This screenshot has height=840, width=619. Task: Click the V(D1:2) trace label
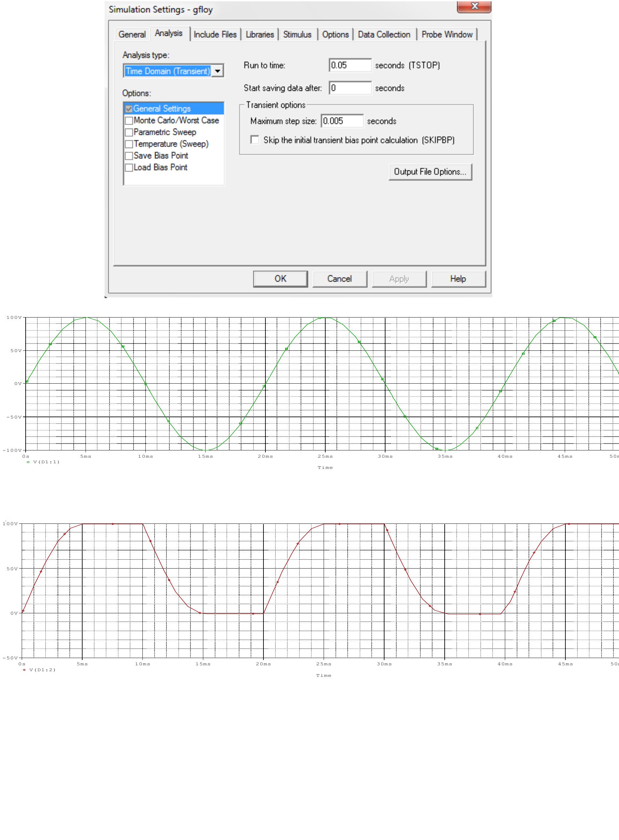[x=42, y=670]
